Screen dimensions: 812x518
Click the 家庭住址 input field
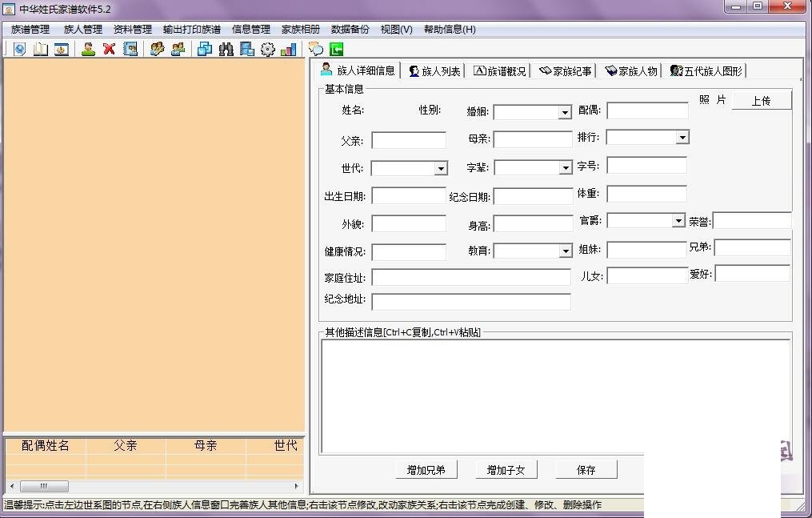pyautogui.click(x=471, y=278)
